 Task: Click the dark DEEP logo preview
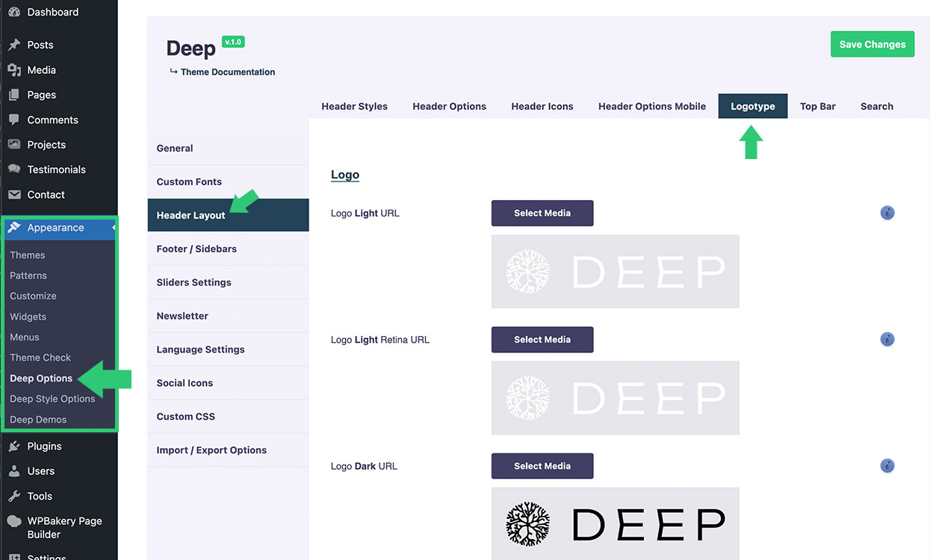click(615, 523)
